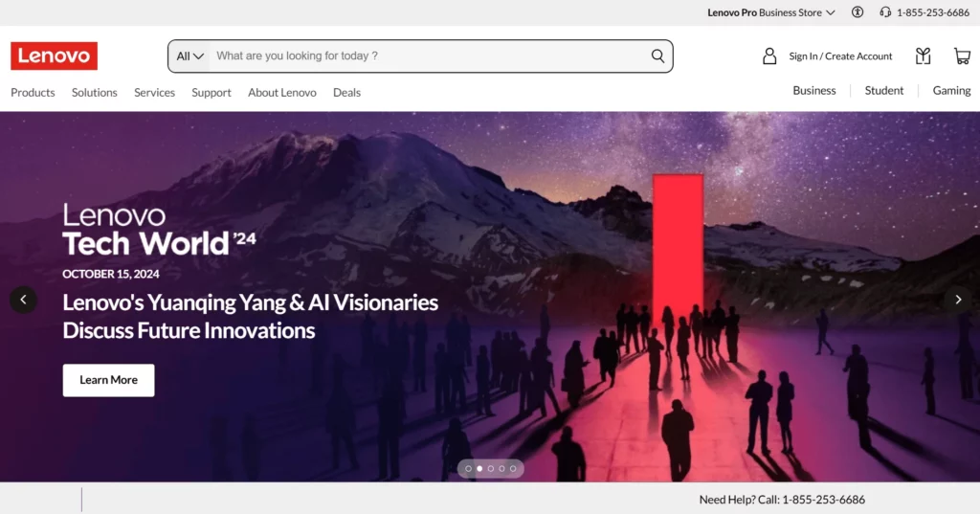Click the Lenovo logo
Image resolution: width=980 pixels, height=514 pixels.
point(54,56)
